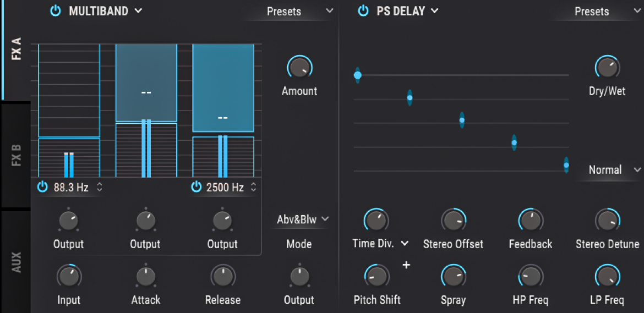Toggle the PS Delay power button
The width and height of the screenshot is (644, 313).
pyautogui.click(x=363, y=11)
